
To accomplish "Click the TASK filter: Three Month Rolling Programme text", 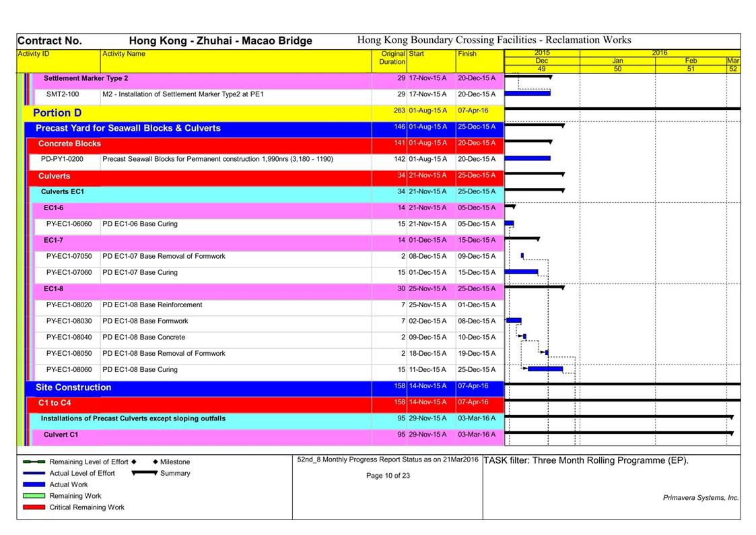I will coord(586,460).
